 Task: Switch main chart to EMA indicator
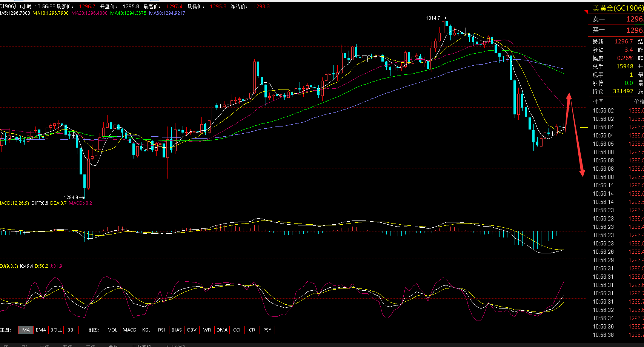(x=41, y=330)
